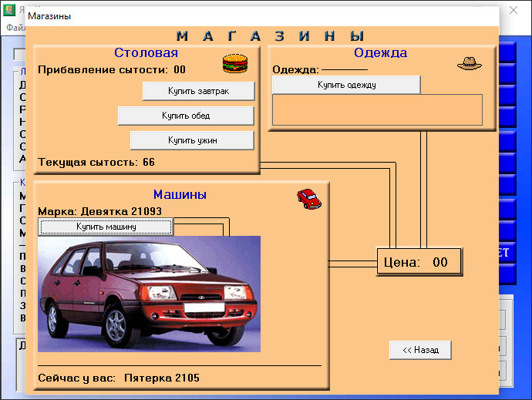Viewport: 532px width, 400px height.
Task: Click the Магазины window title bar
Action: point(231,16)
